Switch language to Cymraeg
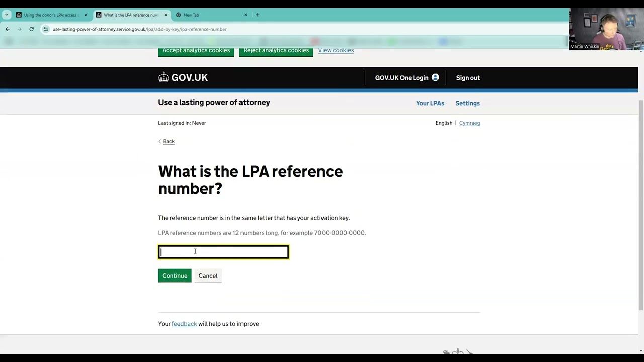 [x=469, y=123]
